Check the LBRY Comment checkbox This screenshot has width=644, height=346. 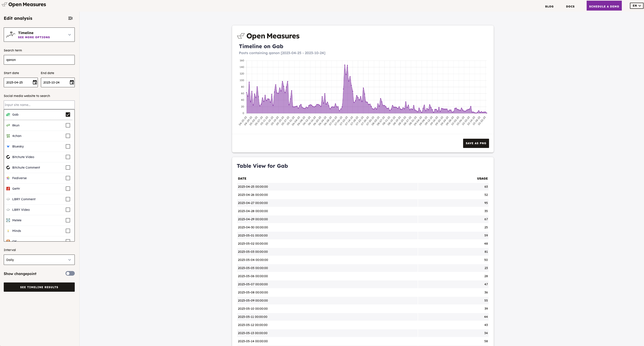click(x=68, y=199)
